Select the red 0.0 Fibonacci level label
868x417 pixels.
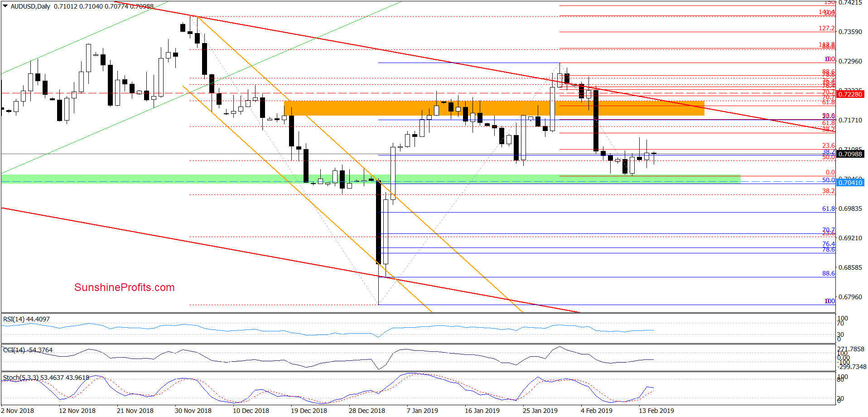coord(830,172)
